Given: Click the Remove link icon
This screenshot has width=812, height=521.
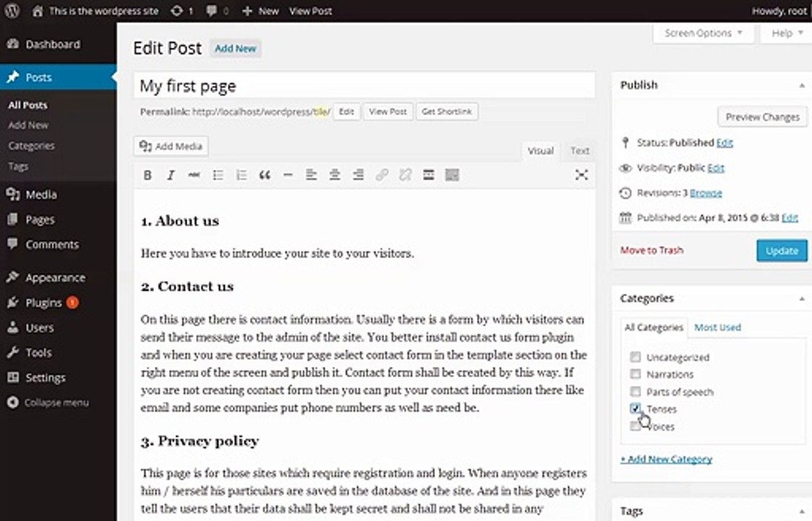Looking at the screenshot, I should 405,175.
